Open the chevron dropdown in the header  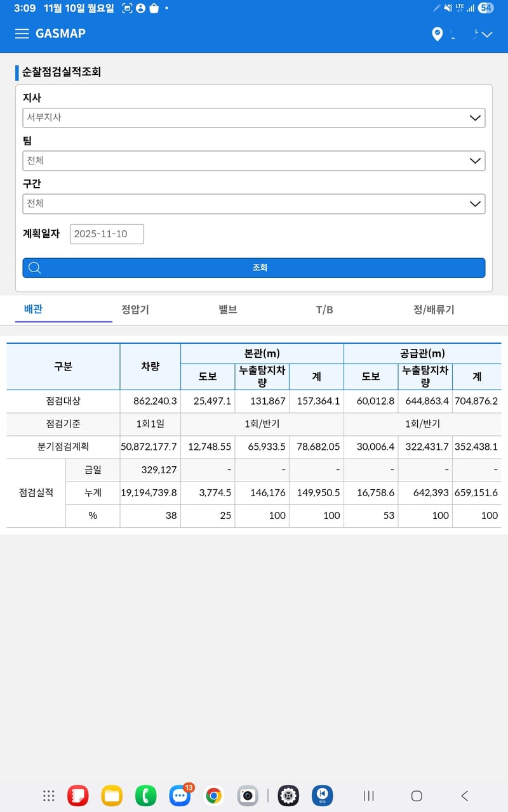[486, 34]
